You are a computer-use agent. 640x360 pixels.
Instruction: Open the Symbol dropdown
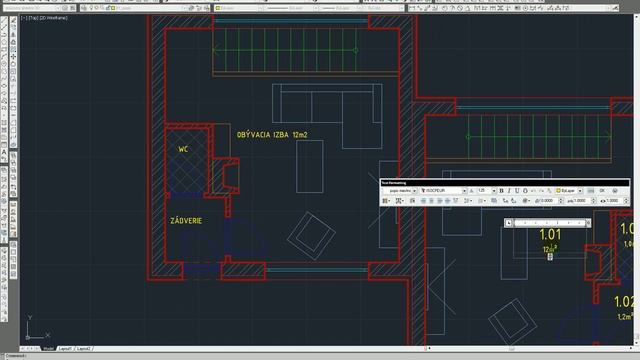[527, 200]
